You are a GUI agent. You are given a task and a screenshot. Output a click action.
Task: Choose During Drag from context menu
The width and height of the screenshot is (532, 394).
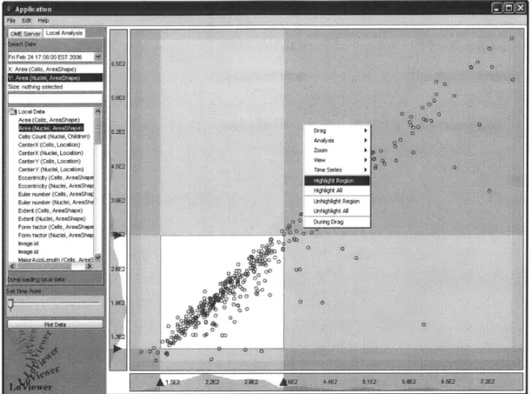(x=337, y=222)
